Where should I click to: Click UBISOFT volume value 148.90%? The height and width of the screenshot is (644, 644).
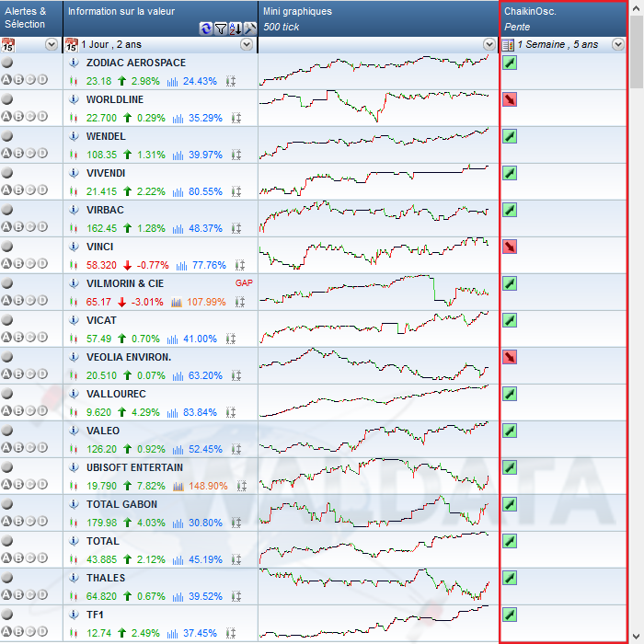208,487
